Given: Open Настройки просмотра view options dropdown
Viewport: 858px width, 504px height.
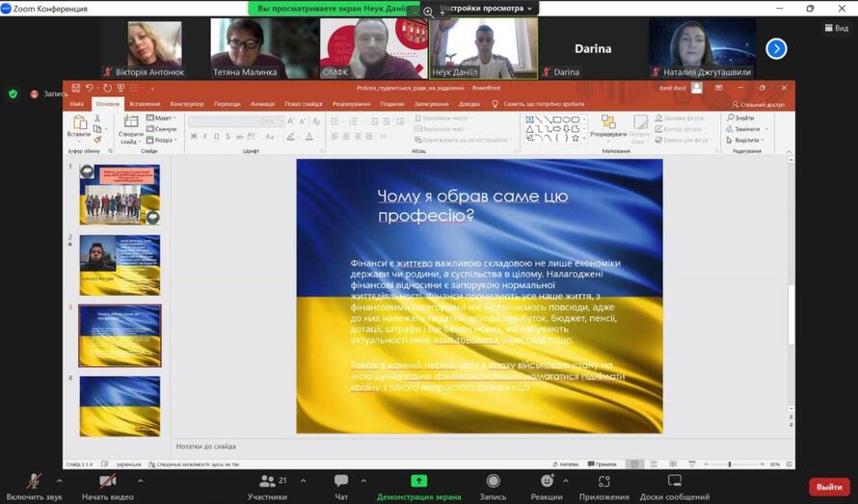Looking at the screenshot, I should (486, 8).
